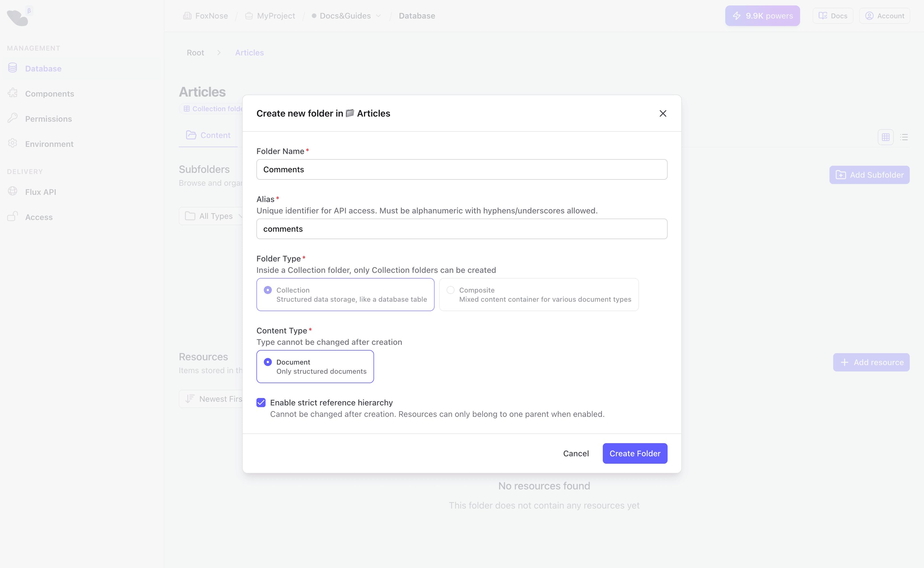
Task: Expand the Docs&Guides environment dropdown
Action: point(378,16)
